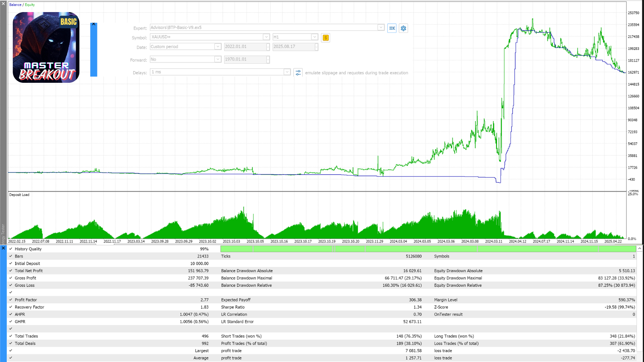
Task: Close the results panel with its X
Action: (3, 248)
